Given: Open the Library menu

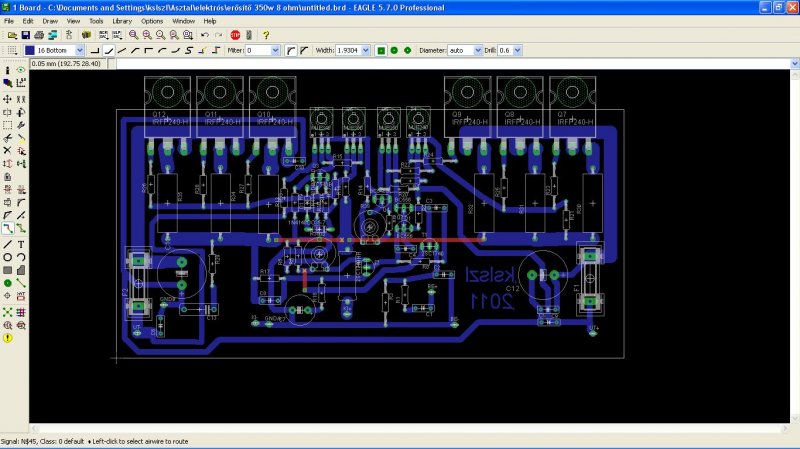Looking at the screenshot, I should (122, 21).
